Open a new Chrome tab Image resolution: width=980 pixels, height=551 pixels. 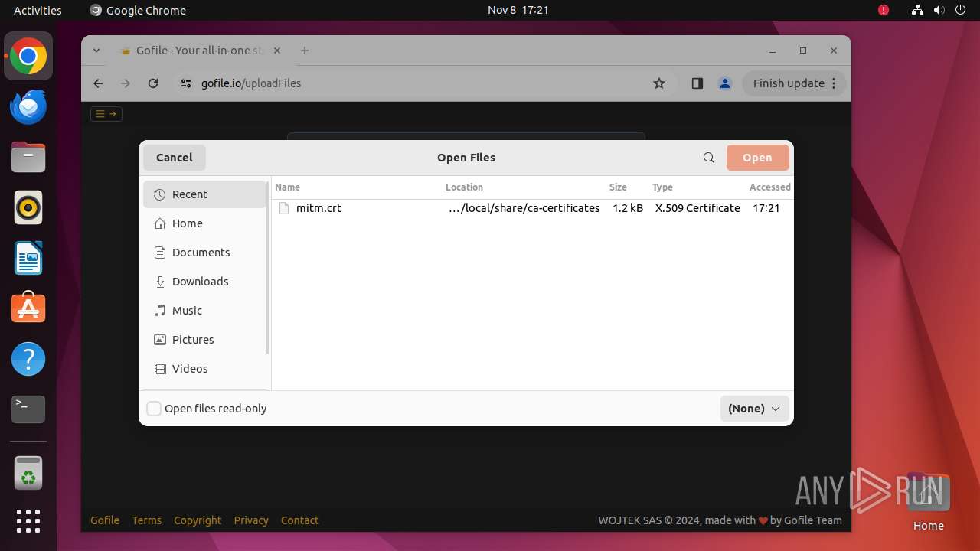tap(305, 51)
